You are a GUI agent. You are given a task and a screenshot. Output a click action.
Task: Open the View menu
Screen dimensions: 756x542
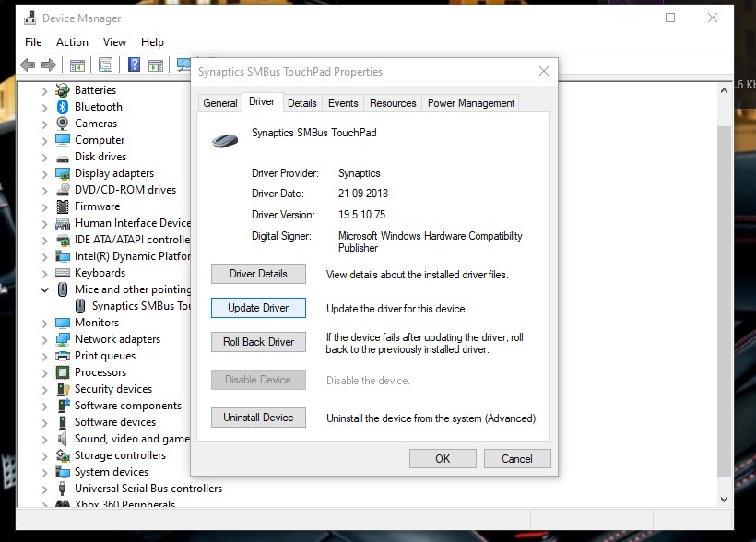tap(114, 42)
